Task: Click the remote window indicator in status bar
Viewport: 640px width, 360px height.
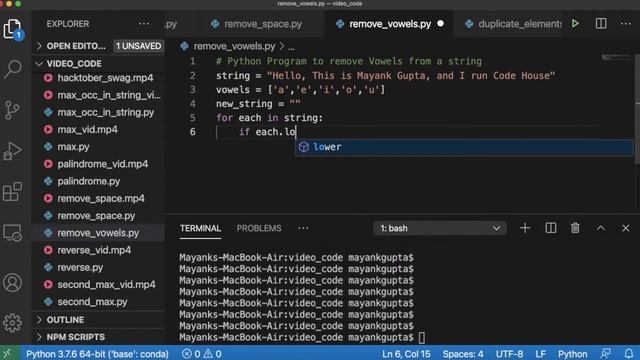Action: tap(7, 353)
